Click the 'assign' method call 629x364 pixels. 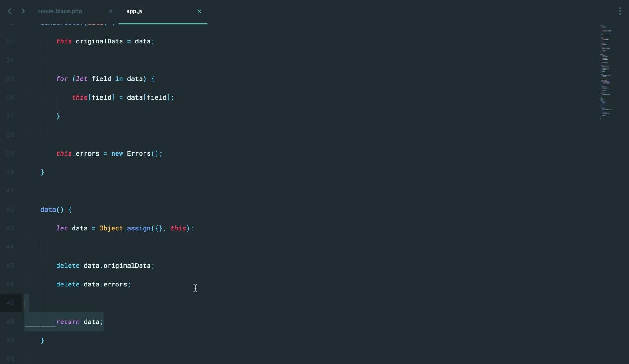pos(139,229)
